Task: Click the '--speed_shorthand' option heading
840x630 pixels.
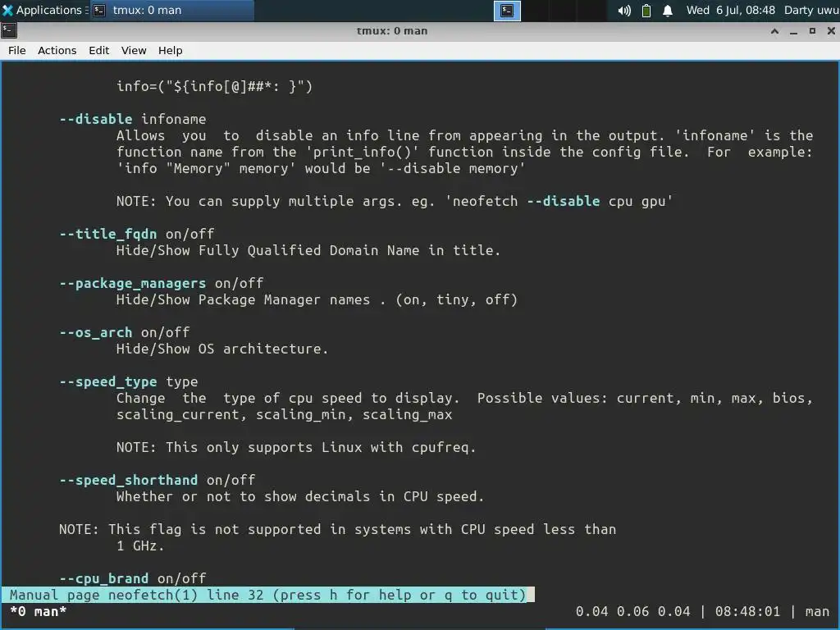Action: pos(128,480)
